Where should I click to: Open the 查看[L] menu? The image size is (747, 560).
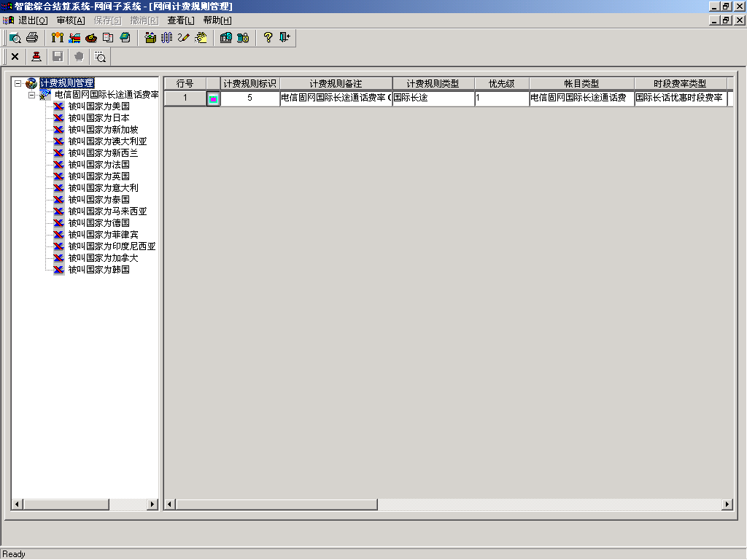click(x=181, y=20)
